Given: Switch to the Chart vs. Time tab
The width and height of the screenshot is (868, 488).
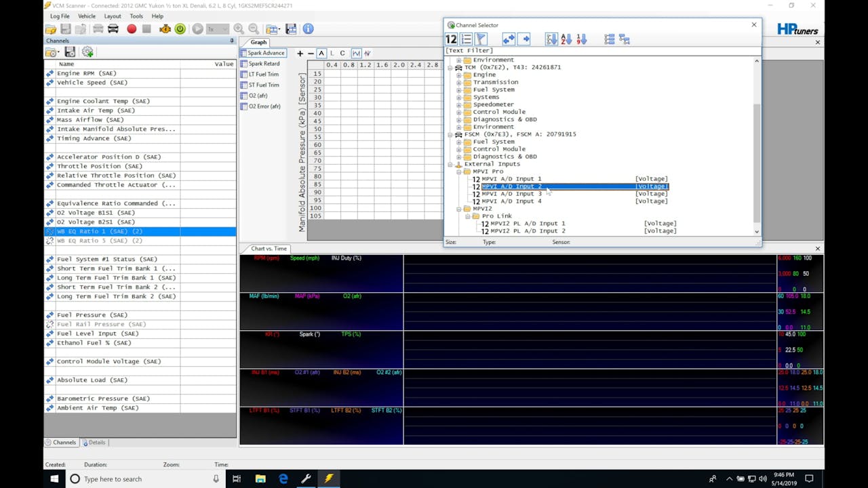Looking at the screenshot, I should 268,248.
